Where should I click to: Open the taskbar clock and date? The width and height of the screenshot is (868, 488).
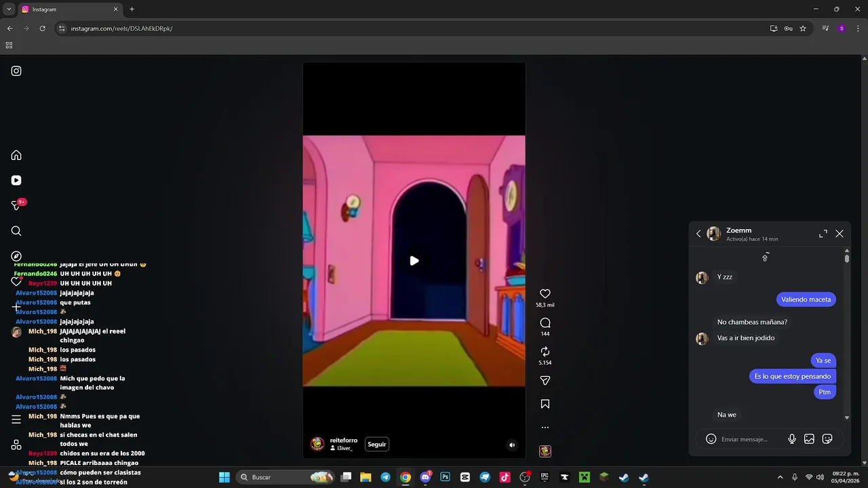(846, 477)
